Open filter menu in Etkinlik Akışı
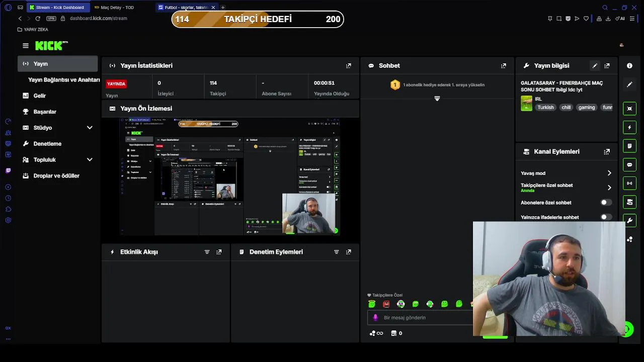Viewport: 644px width, 362px height. (x=207, y=252)
